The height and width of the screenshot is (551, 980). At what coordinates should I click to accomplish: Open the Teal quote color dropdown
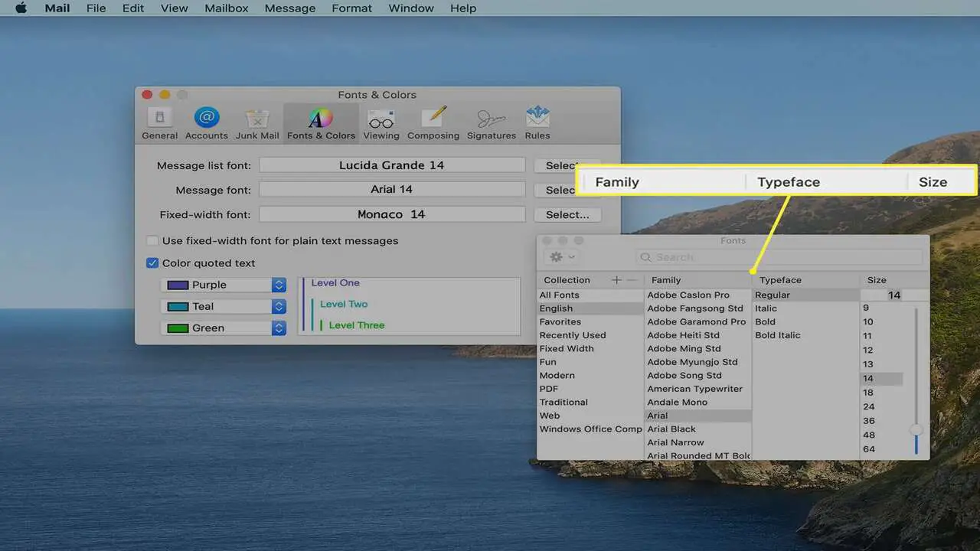[224, 306]
